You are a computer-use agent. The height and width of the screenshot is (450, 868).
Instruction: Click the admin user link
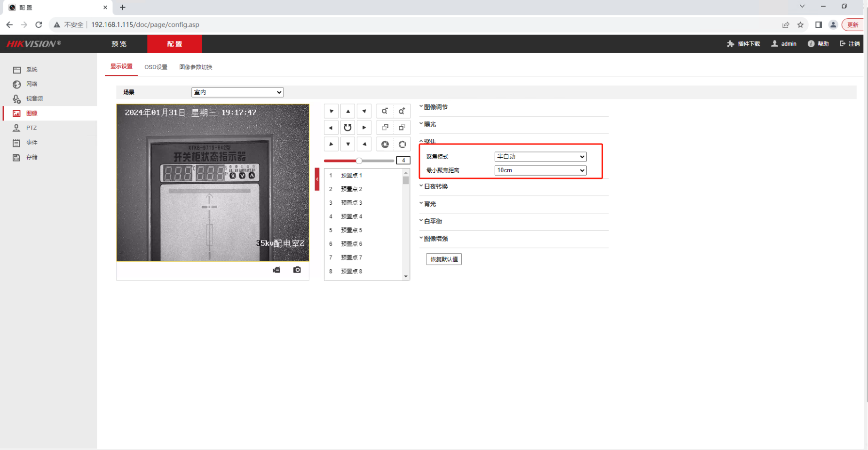tap(784, 44)
